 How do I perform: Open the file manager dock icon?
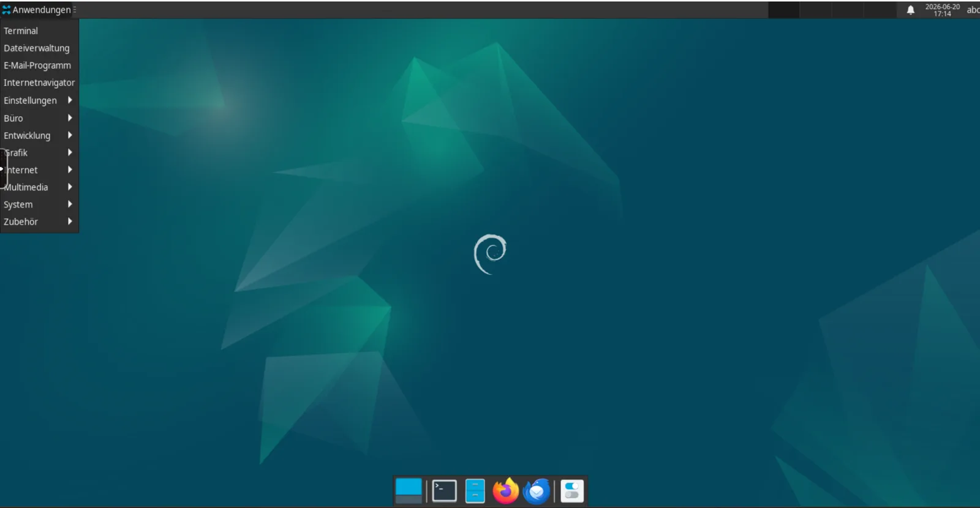tap(475, 491)
